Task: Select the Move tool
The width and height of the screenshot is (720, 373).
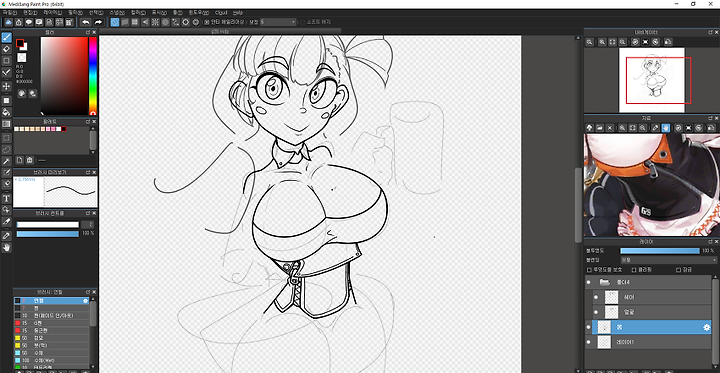Action: [6, 86]
